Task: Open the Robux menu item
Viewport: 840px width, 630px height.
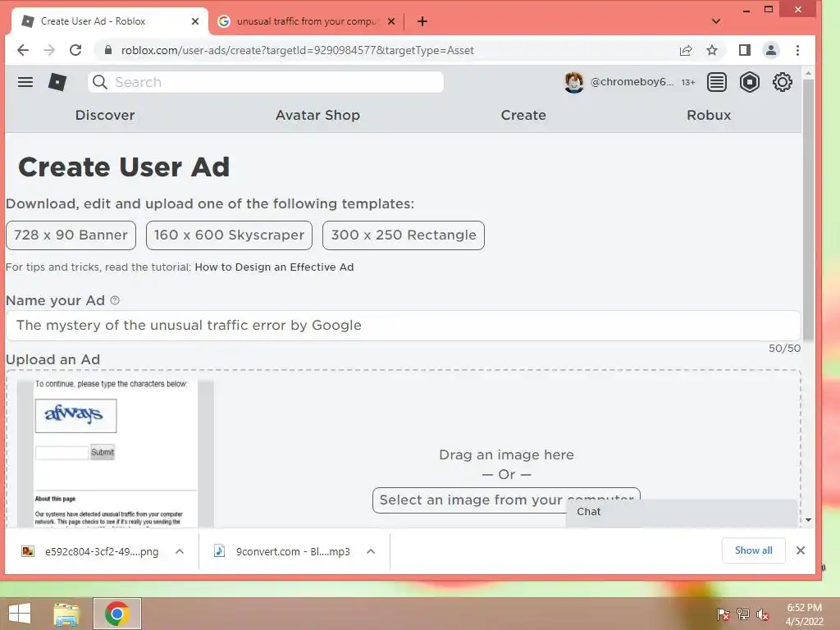Action: (709, 115)
